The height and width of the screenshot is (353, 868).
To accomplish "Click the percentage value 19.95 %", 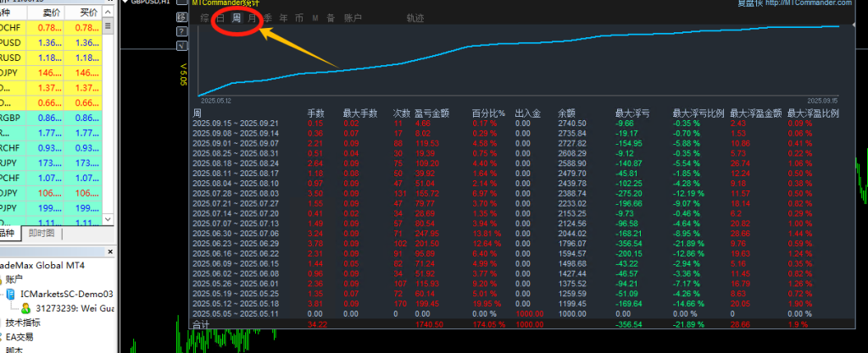I will coord(487,303).
